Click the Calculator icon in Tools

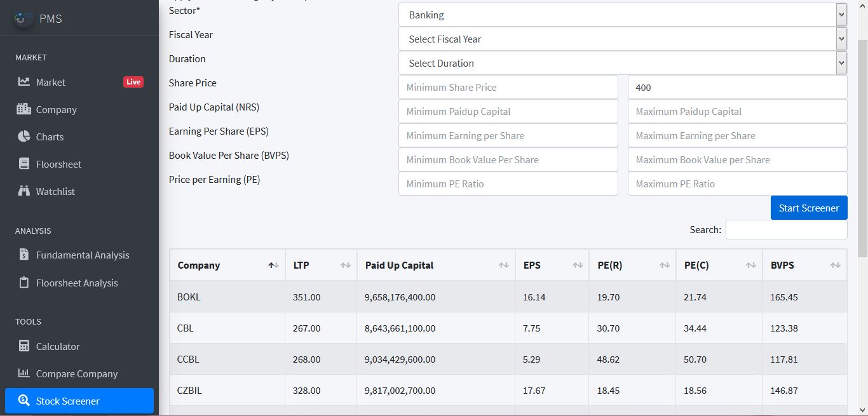coord(24,346)
